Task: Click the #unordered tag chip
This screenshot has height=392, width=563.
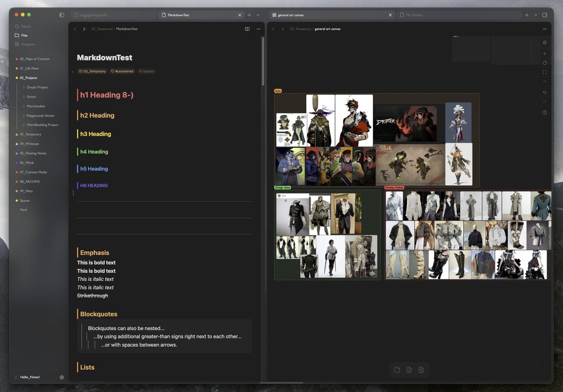Action: 122,71
